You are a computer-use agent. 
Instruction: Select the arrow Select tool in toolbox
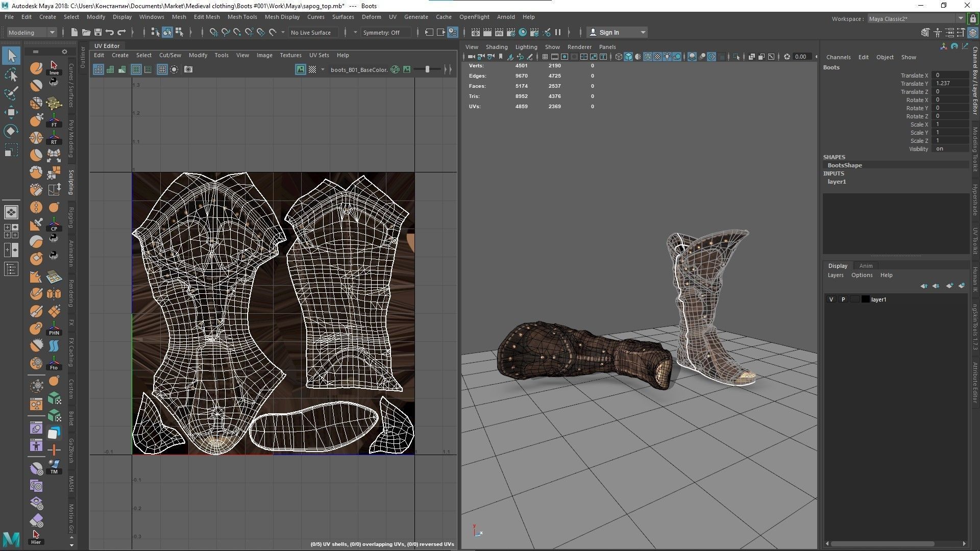[x=11, y=55]
